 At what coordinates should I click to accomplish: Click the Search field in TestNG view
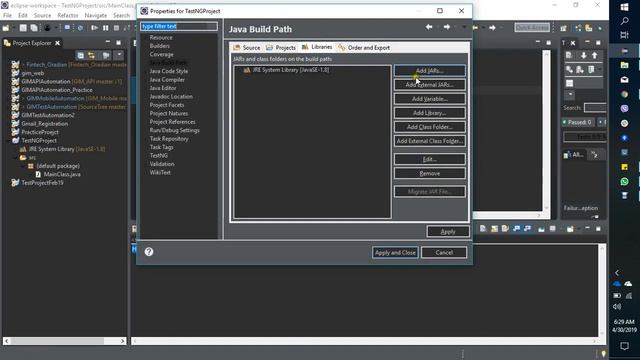pos(595,108)
